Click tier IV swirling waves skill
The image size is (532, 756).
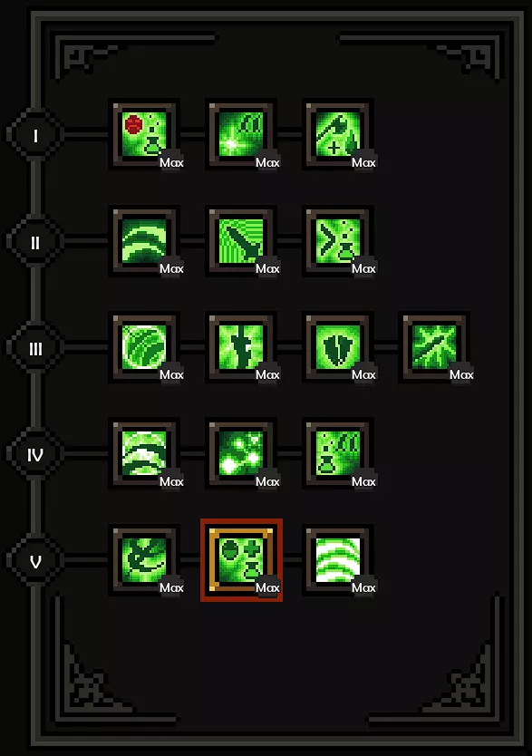coord(144,454)
